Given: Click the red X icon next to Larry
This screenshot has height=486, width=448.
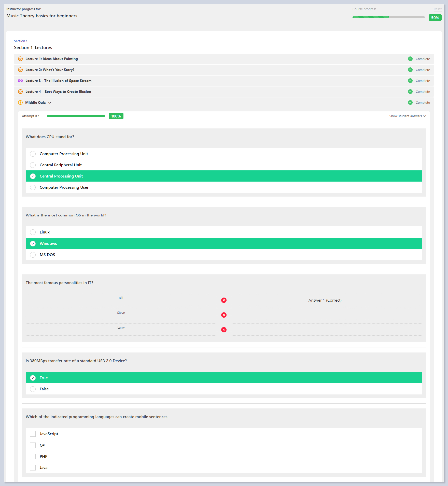Looking at the screenshot, I should (x=224, y=330).
